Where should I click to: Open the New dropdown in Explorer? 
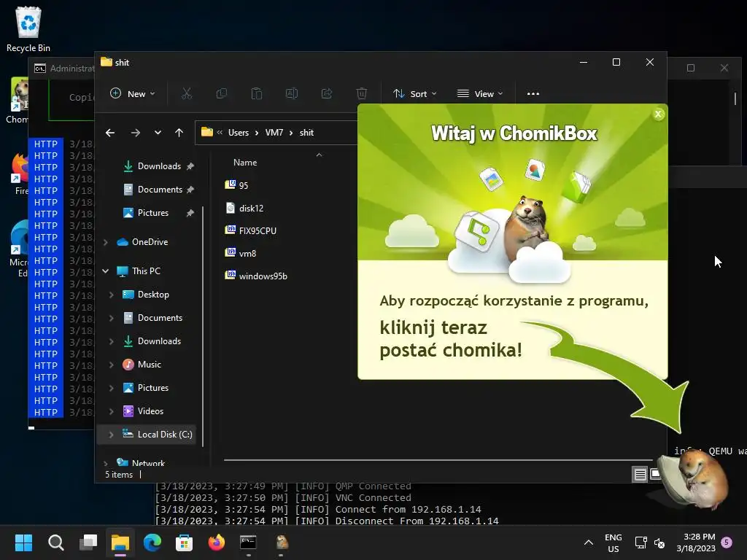click(x=133, y=94)
